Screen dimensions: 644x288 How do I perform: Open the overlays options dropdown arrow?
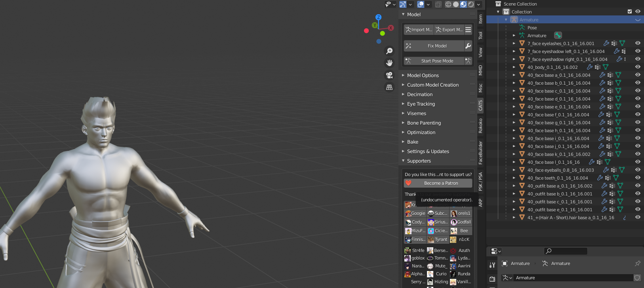click(x=428, y=4)
